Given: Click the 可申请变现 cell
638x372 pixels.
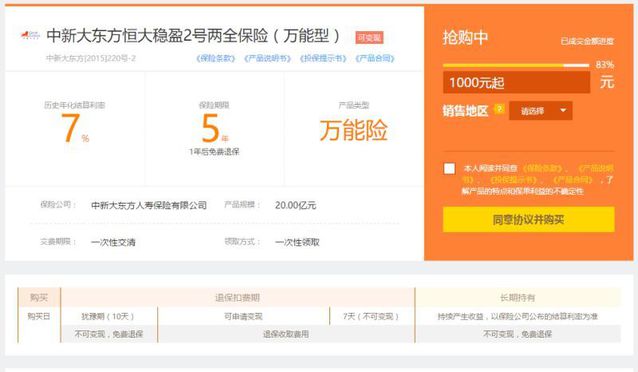Looking at the screenshot, I should click(243, 316).
